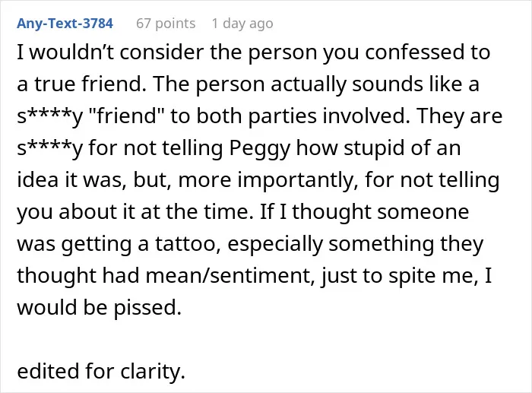
Task: Click the phrase "actually sounds like a"
Action: (375, 84)
